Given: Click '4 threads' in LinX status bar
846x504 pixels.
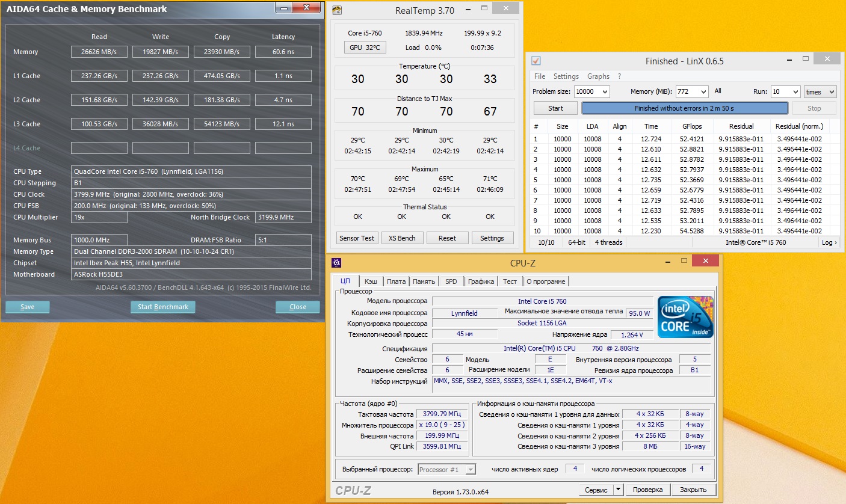Looking at the screenshot, I should pyautogui.click(x=608, y=242).
